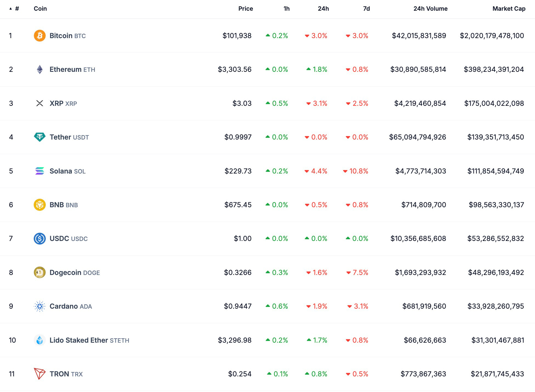
Task: Click Dogecoin 7d change 7.5%
Action: 357,272
